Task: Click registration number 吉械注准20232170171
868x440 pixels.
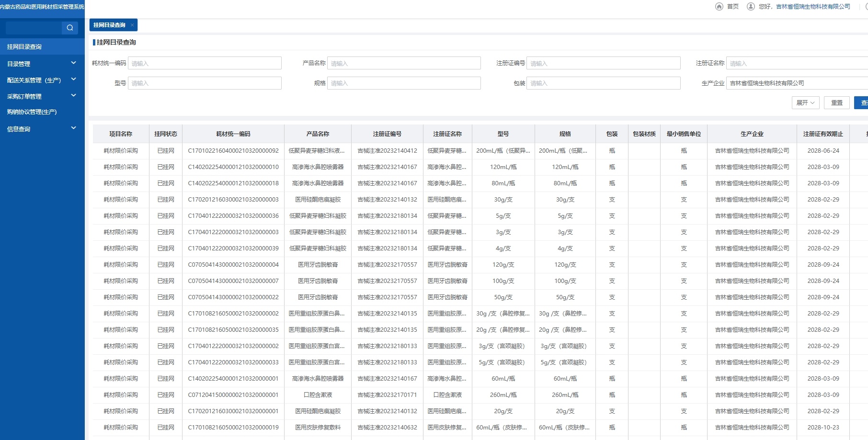Action: tap(388, 395)
